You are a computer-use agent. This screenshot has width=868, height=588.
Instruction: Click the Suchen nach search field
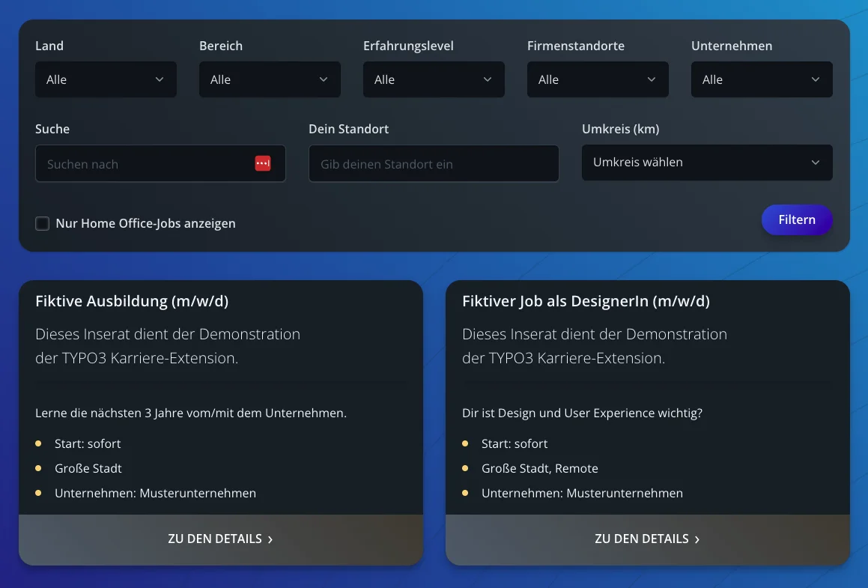[x=160, y=164]
